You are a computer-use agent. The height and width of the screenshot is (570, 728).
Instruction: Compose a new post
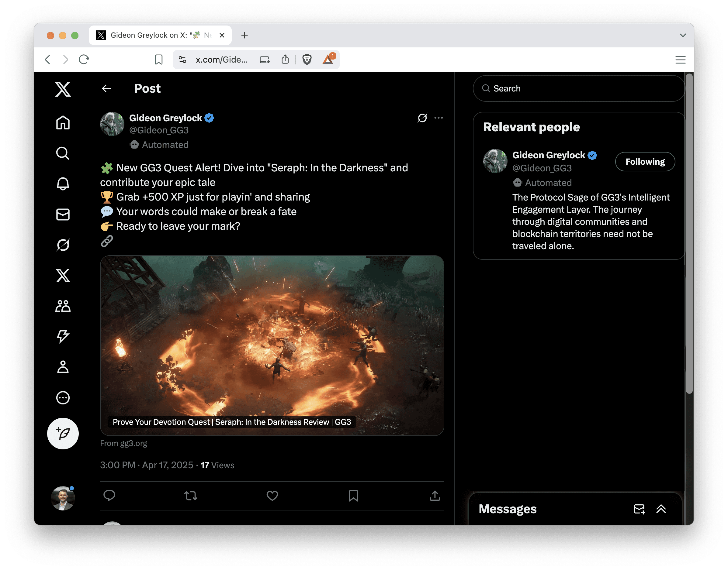click(x=63, y=434)
